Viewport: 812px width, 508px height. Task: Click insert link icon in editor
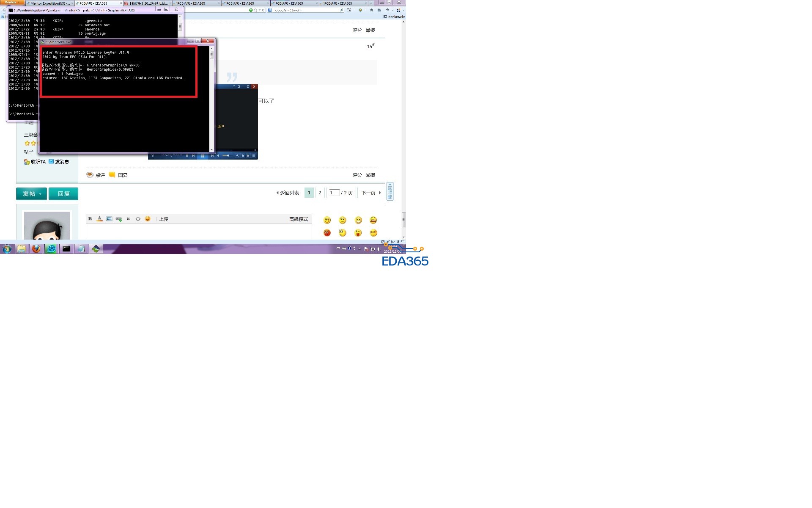click(x=118, y=219)
